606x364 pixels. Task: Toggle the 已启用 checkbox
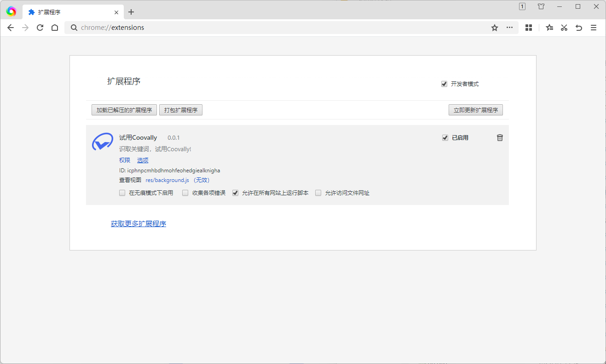tap(445, 138)
